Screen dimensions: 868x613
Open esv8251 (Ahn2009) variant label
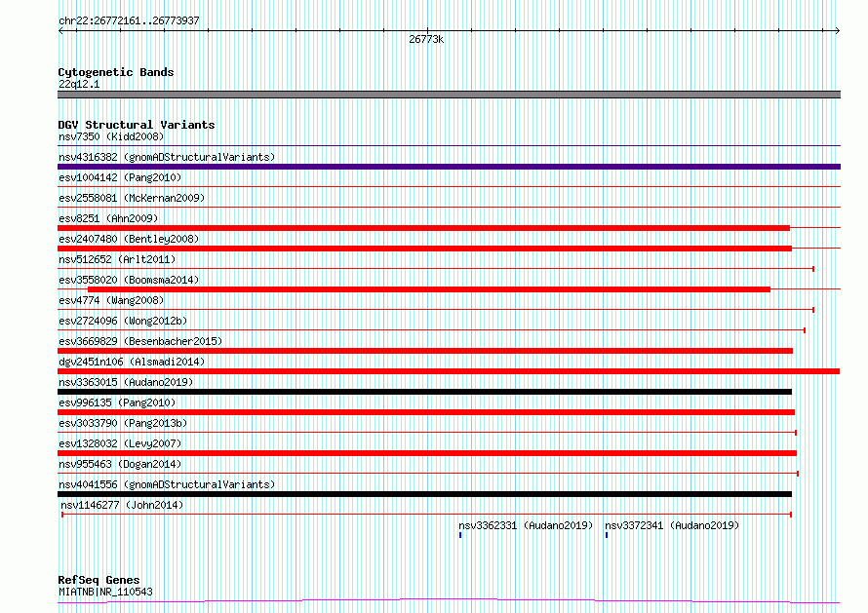tap(108, 218)
